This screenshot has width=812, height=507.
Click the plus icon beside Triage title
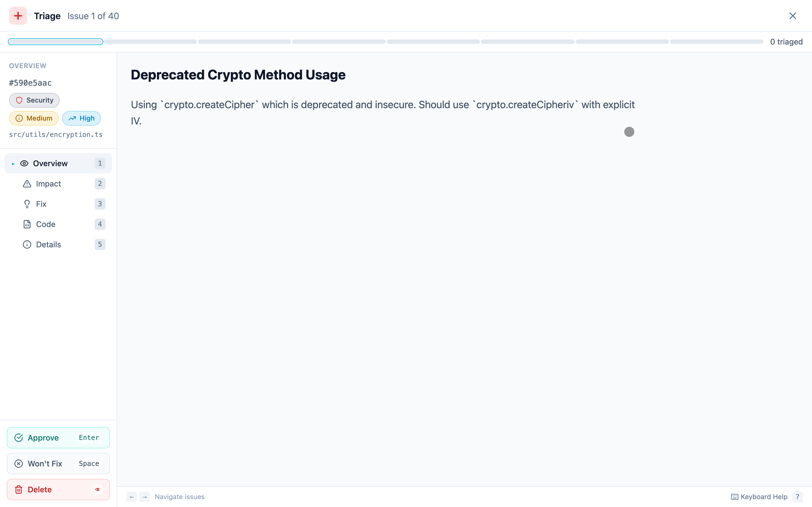[18, 15]
